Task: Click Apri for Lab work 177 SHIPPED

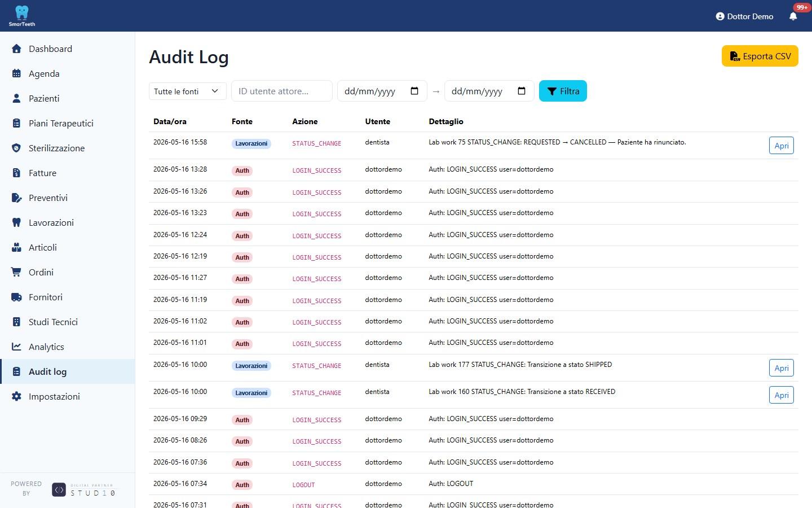Action: tap(781, 368)
